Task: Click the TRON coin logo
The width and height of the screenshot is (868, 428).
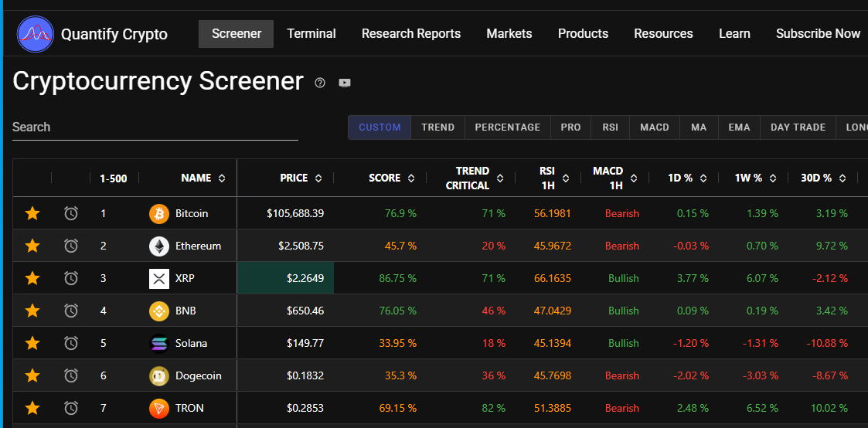Action: (x=159, y=408)
